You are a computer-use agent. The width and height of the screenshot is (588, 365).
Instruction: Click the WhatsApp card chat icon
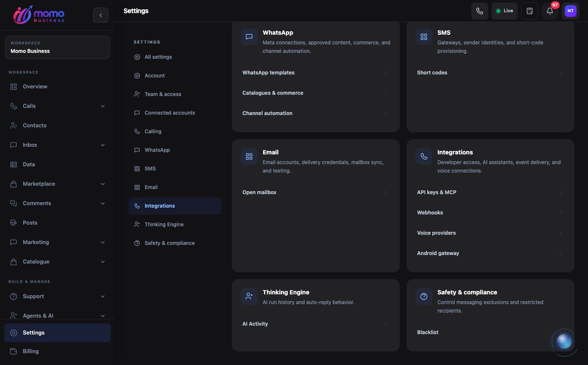(x=249, y=37)
